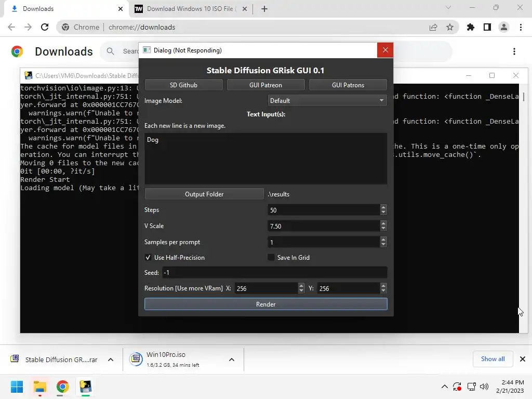The height and width of the screenshot is (399, 532).
Task: Click into the text prompt box containing Dog
Action: pos(265,158)
